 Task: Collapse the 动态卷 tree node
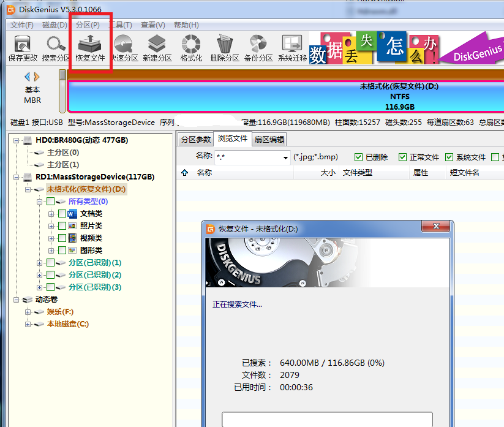[16, 300]
